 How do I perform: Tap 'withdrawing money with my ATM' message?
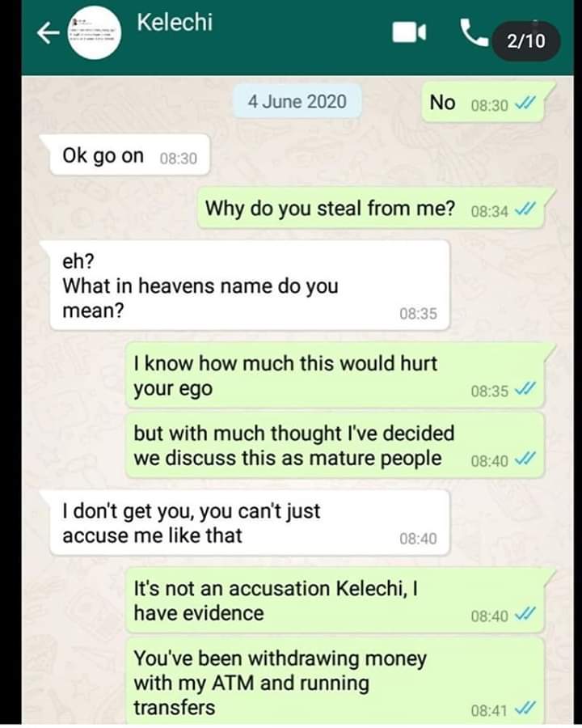click(335, 682)
